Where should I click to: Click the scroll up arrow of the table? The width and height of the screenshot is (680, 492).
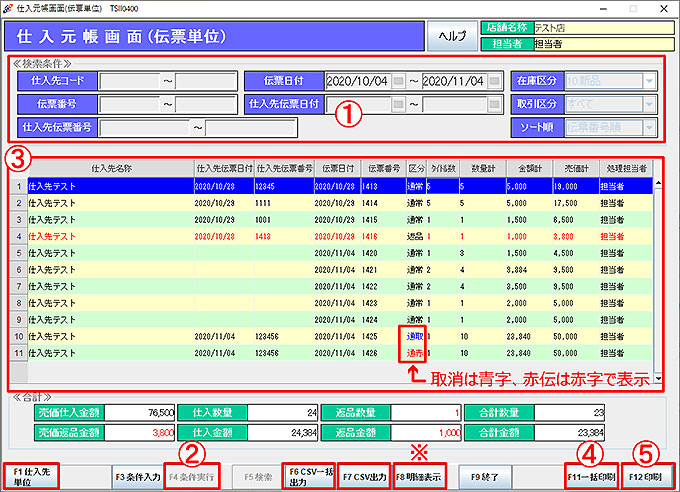click(x=658, y=183)
